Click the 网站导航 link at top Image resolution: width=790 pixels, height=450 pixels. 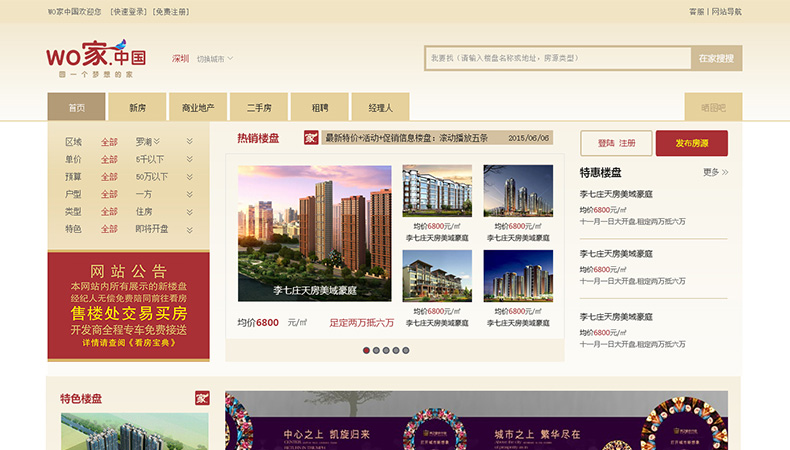tap(726, 12)
